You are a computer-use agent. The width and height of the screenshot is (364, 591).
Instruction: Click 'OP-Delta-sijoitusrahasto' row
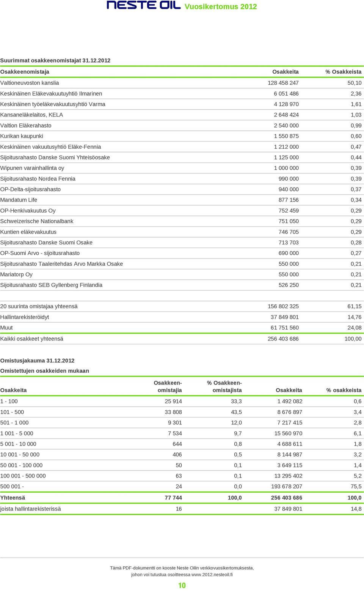coord(182,189)
